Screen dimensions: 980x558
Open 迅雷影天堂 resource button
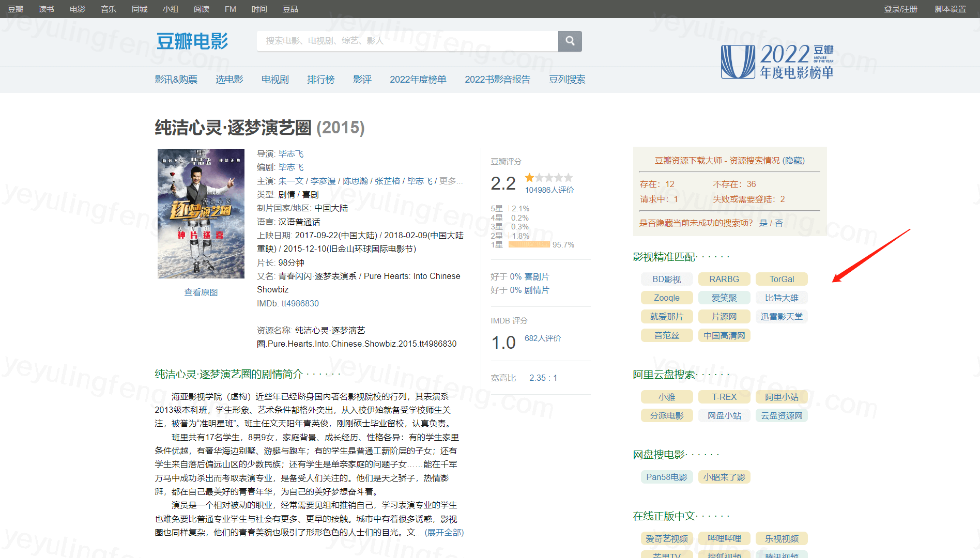[x=782, y=316]
